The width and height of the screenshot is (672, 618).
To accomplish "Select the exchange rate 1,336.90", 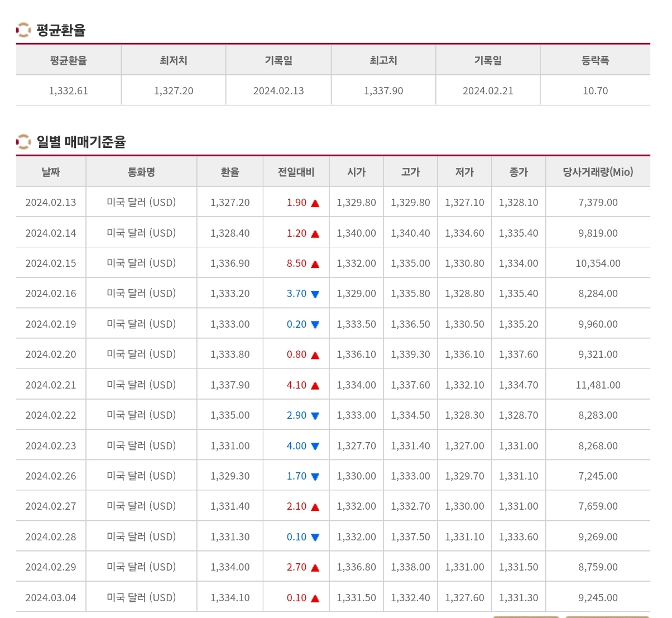I will tap(230, 264).
